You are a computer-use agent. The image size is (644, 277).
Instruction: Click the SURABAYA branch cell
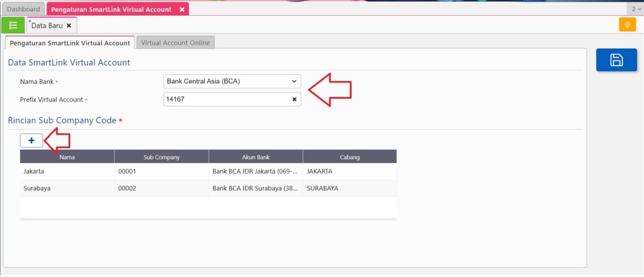pyautogui.click(x=350, y=189)
